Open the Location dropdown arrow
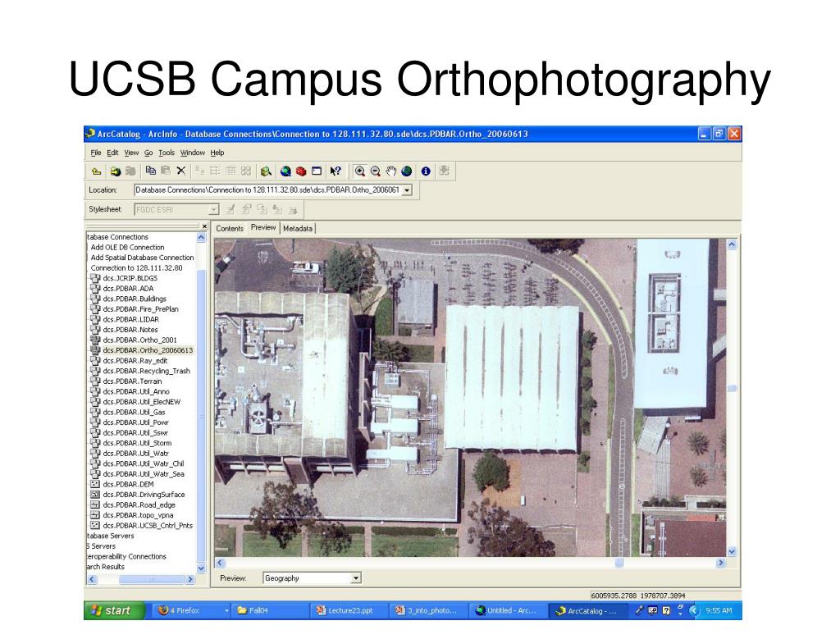The height and width of the screenshot is (630, 840). point(407,190)
